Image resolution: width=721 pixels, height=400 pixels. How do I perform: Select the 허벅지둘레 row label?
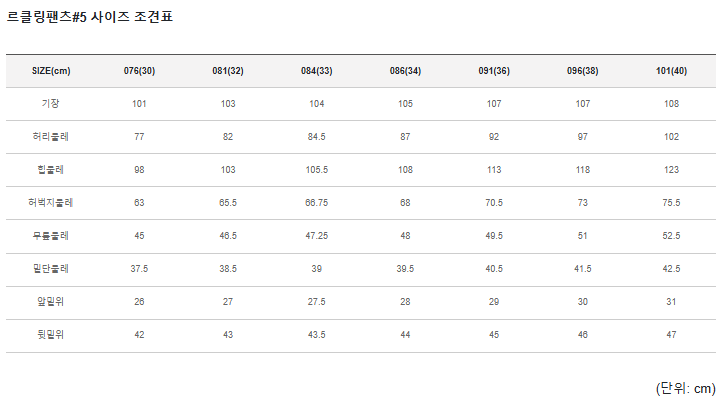[x=51, y=203]
